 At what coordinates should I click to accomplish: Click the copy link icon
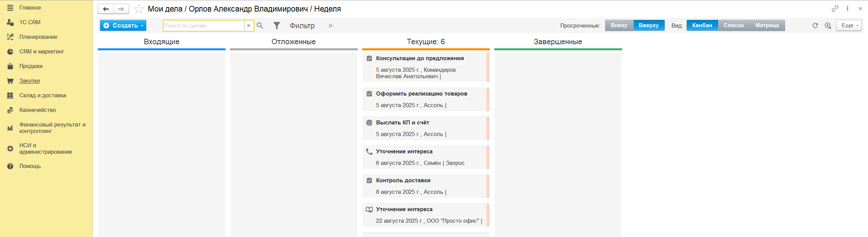835,9
